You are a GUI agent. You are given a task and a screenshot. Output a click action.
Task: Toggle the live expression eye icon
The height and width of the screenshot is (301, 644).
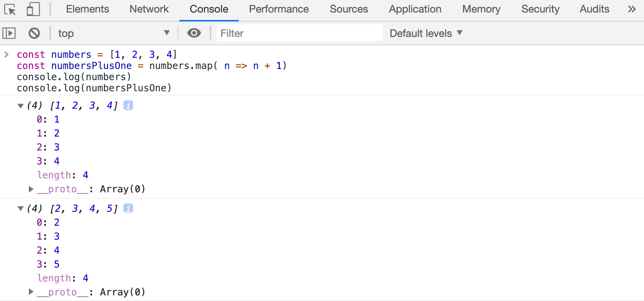pyautogui.click(x=194, y=33)
